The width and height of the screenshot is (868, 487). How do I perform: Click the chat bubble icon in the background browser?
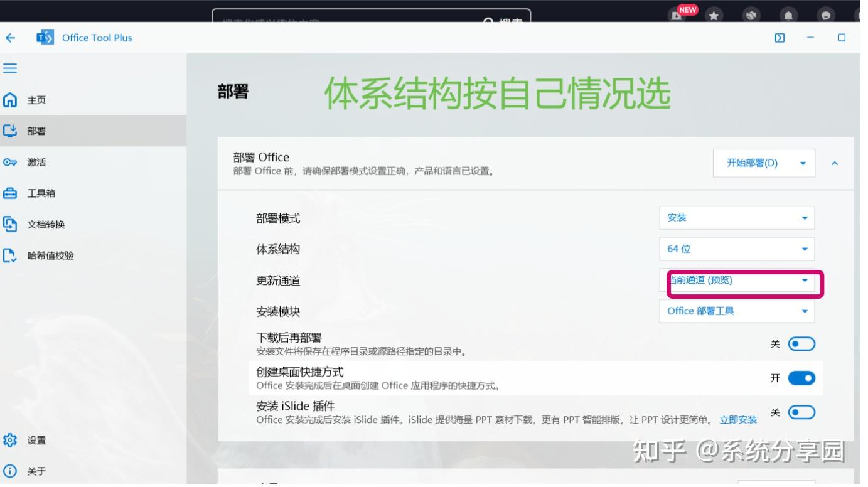coord(827,16)
